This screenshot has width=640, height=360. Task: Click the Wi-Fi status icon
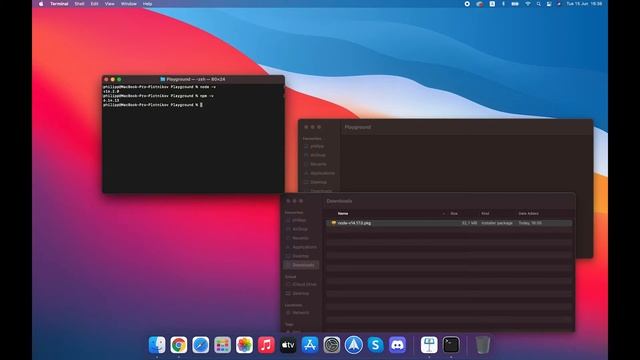pyautogui.click(x=527, y=4)
